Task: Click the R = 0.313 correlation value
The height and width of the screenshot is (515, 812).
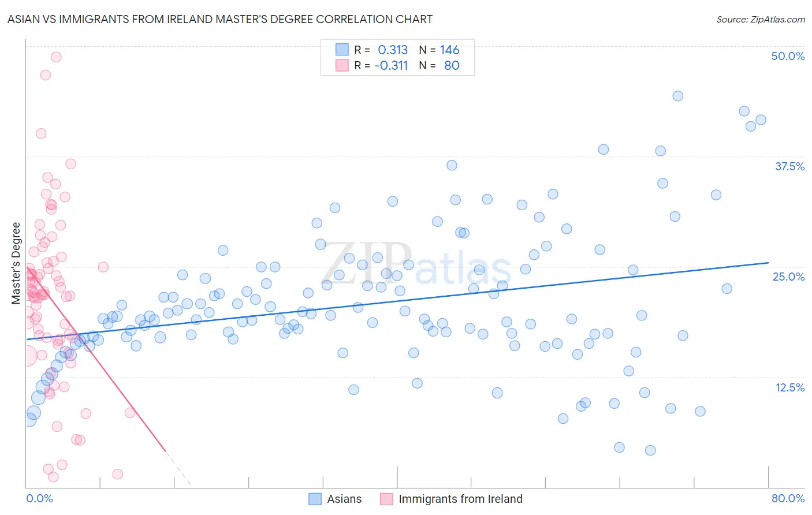Action: click(x=381, y=50)
